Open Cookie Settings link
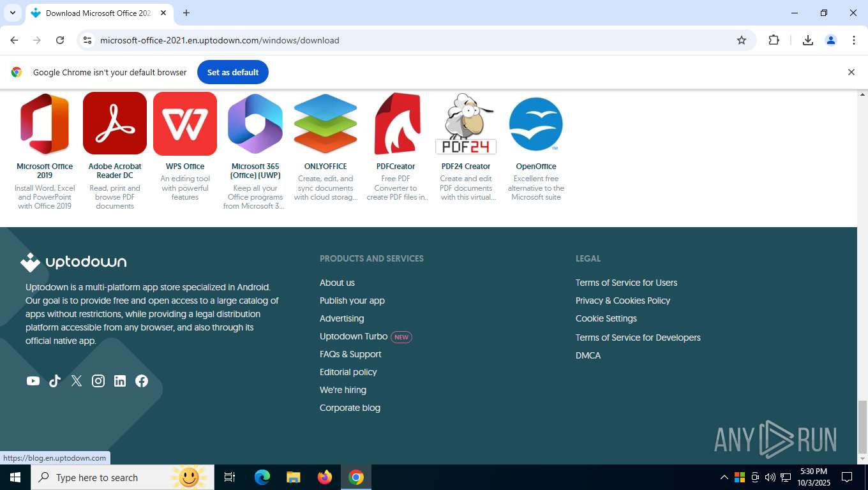Screen dimensions: 868x490 click(x=606, y=318)
